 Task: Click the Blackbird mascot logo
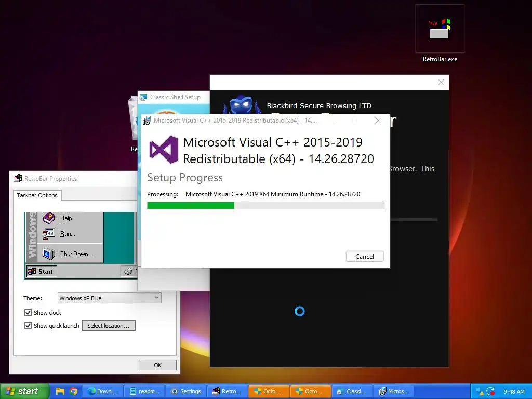242,105
